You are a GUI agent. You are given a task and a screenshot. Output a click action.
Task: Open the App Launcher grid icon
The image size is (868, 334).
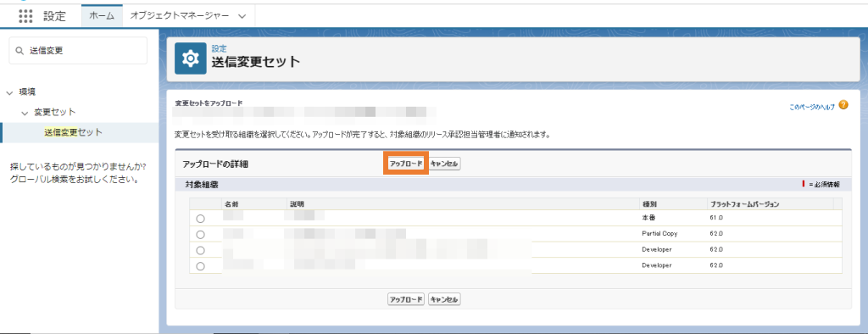click(26, 16)
